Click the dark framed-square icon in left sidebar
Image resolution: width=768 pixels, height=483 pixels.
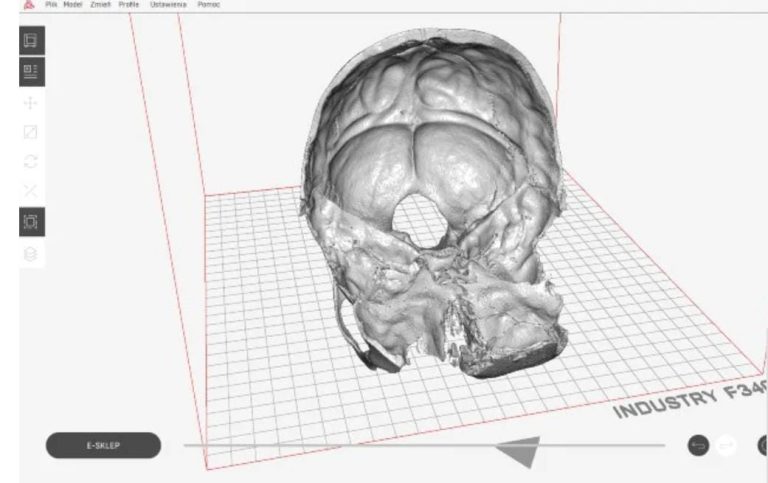[x=30, y=222]
